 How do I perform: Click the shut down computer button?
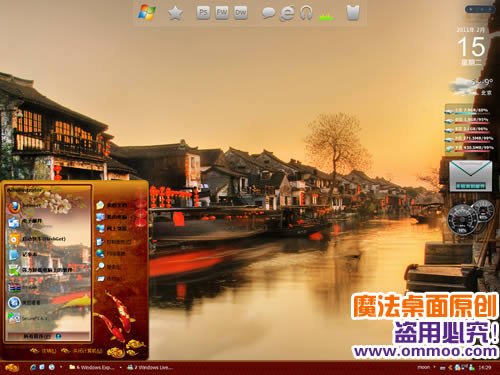(x=83, y=351)
